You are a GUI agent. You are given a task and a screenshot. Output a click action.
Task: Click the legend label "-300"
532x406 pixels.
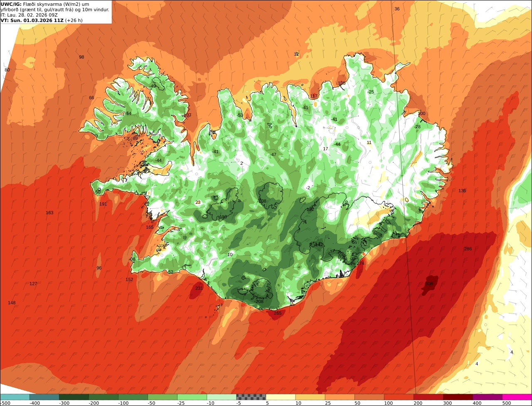click(x=64, y=403)
